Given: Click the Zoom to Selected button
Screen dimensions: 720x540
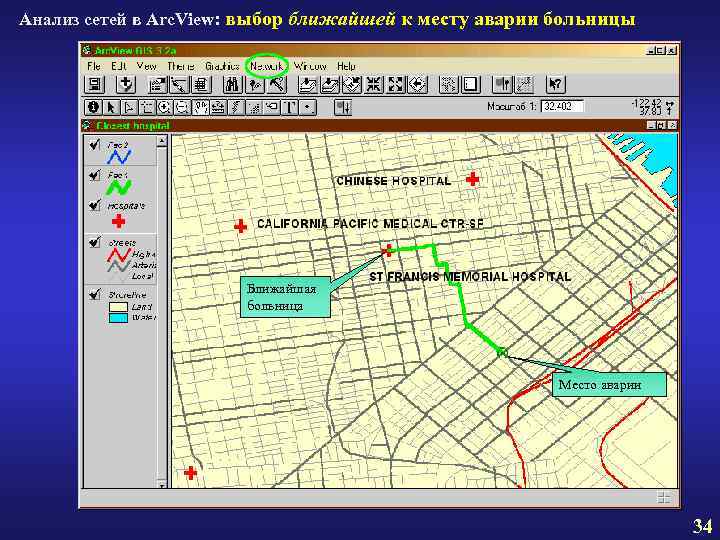Looking at the screenshot, I should coord(352,84).
